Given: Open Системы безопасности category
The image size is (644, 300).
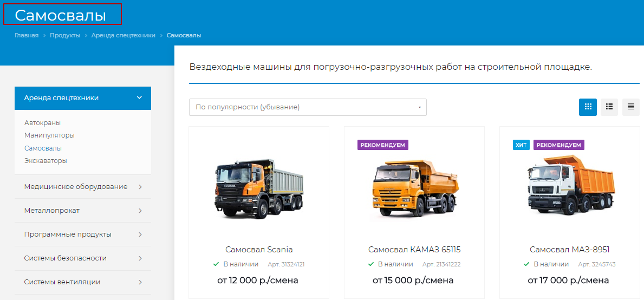Looking at the screenshot, I should pos(66,258).
